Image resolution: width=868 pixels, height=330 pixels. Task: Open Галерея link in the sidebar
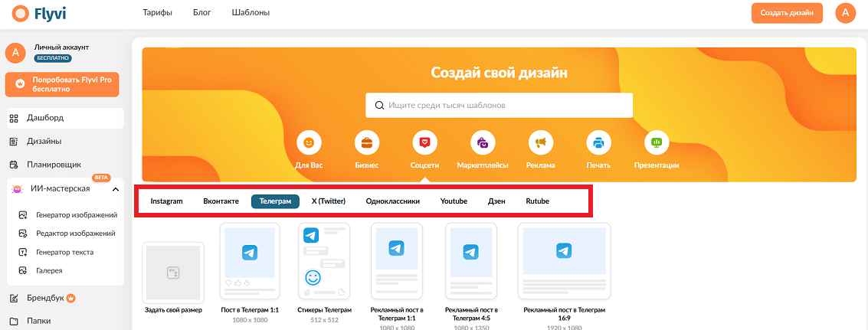click(x=49, y=271)
